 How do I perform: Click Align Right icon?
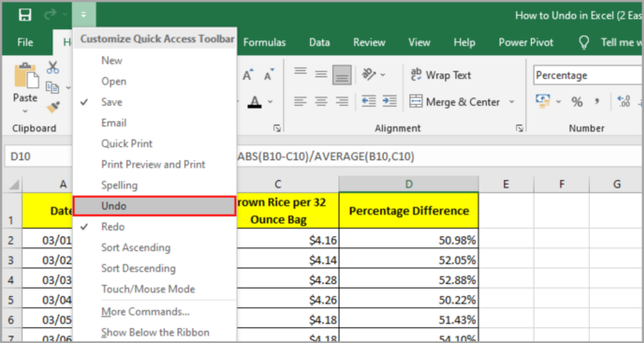[341, 101]
